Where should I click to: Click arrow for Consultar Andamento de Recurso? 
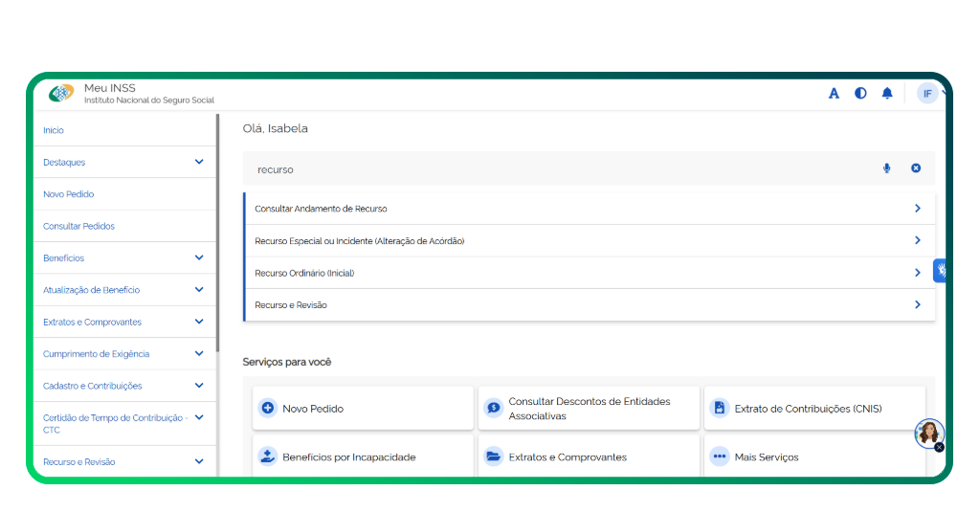[x=918, y=208]
